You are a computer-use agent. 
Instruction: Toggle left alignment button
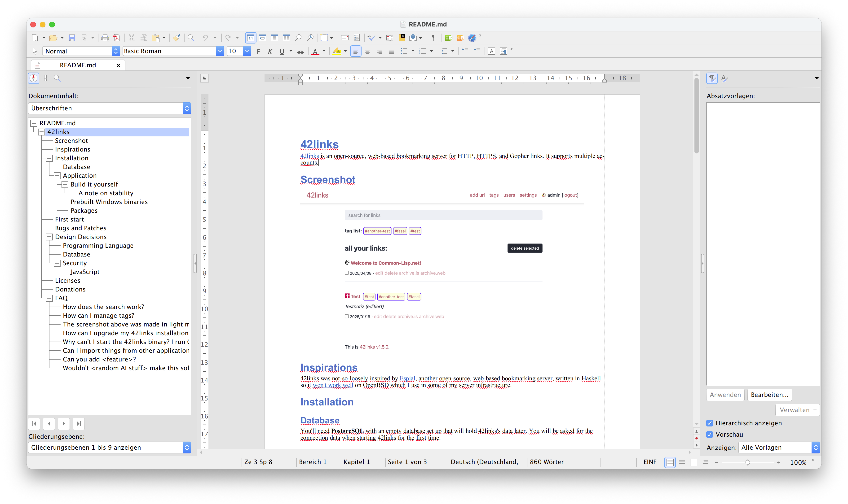356,51
